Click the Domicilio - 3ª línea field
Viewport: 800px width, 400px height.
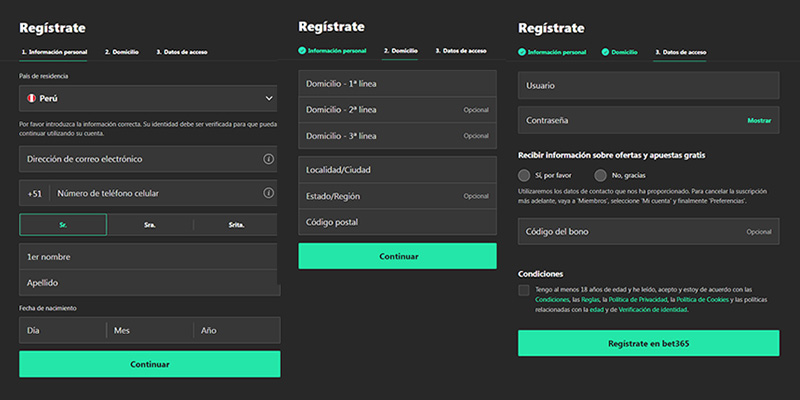(x=397, y=136)
